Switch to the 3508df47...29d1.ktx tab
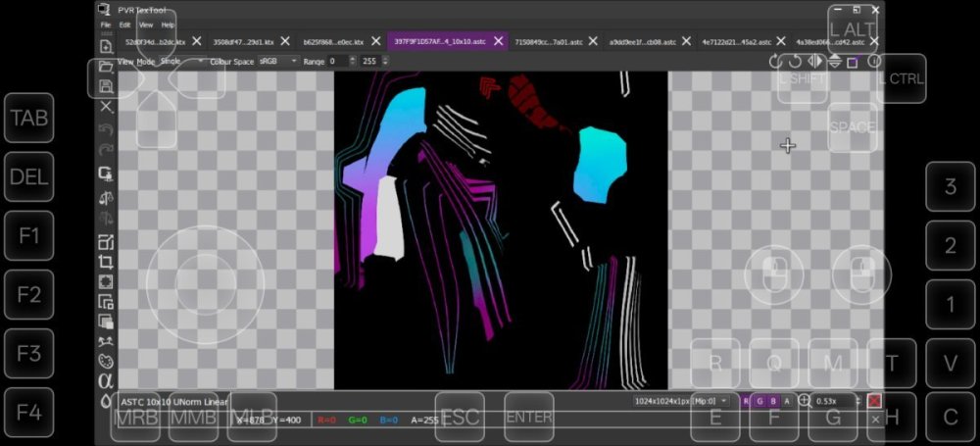Image resolution: width=980 pixels, height=446 pixels. [x=244, y=42]
